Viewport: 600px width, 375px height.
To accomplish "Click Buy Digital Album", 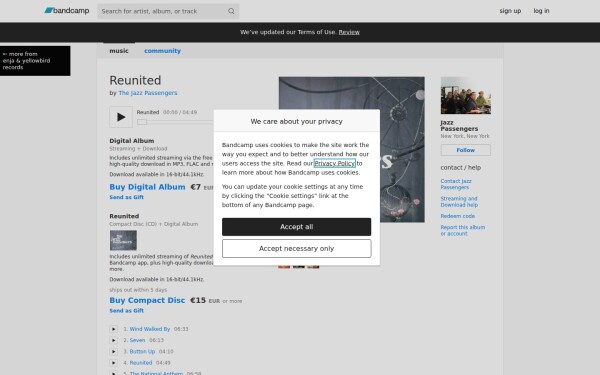I will click(147, 187).
